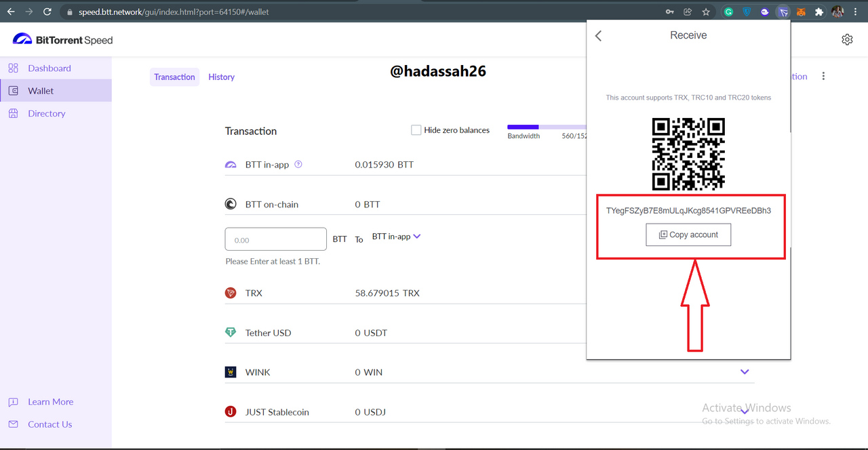This screenshot has width=868, height=450.
Task: Click the 0 USDT balance
Action: tap(371, 333)
